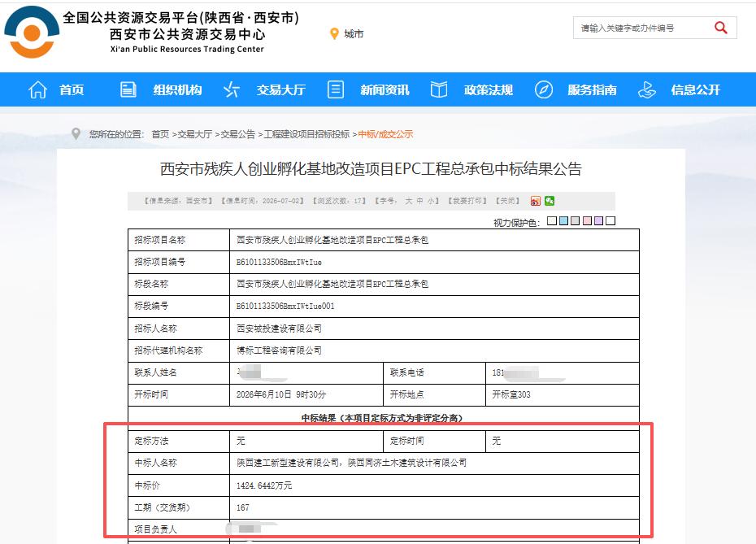
Task: Select the gray eye-protection color swatch
Action: point(576,221)
